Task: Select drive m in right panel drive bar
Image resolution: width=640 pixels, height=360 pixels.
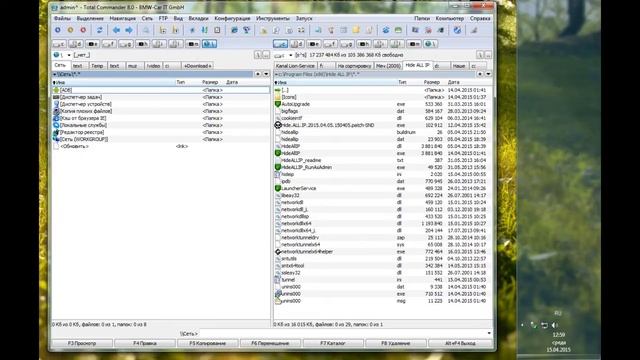Action: pos(413,44)
